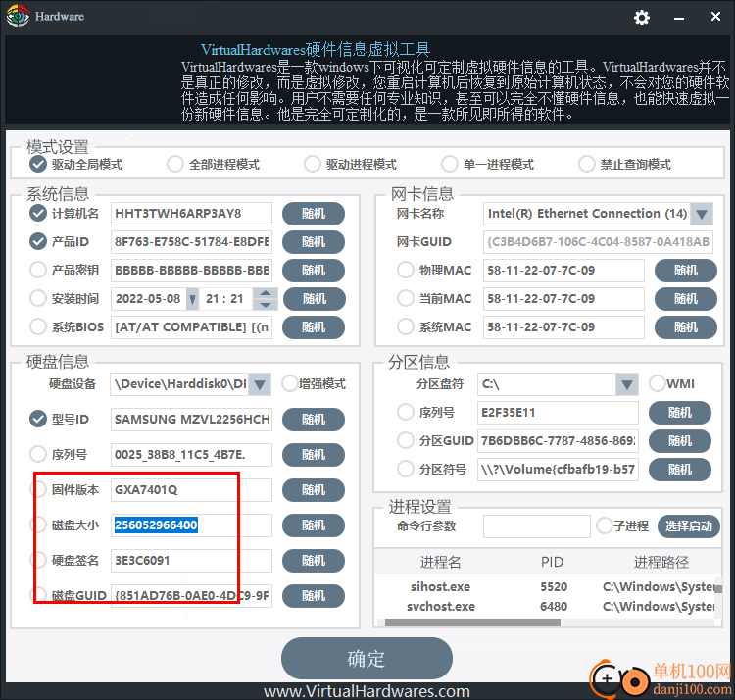This screenshot has width=735, height=700.
Task: Enable the WMI option
Action: 658,383
